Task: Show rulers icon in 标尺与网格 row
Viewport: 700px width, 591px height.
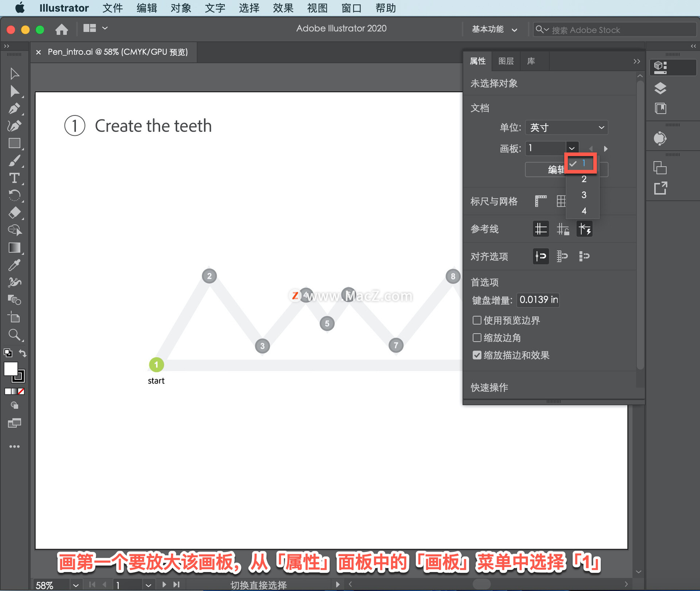Action: [x=540, y=201]
